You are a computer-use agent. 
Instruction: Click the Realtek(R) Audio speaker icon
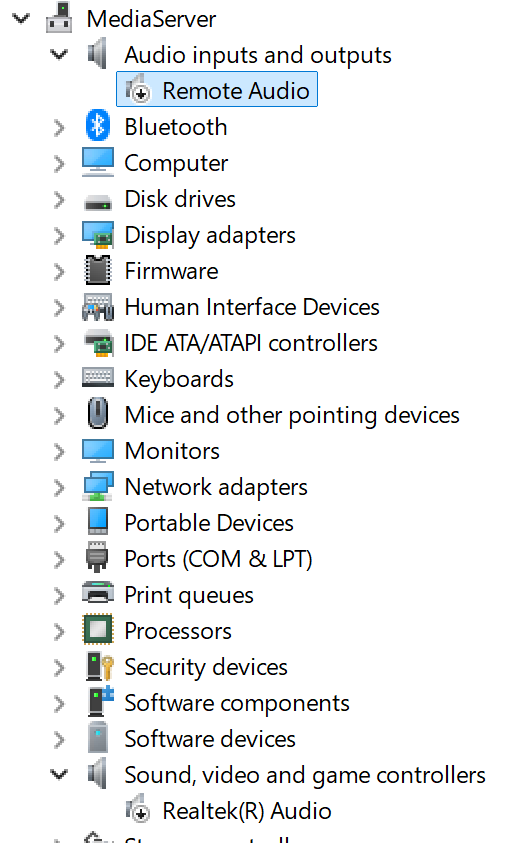[138, 810]
